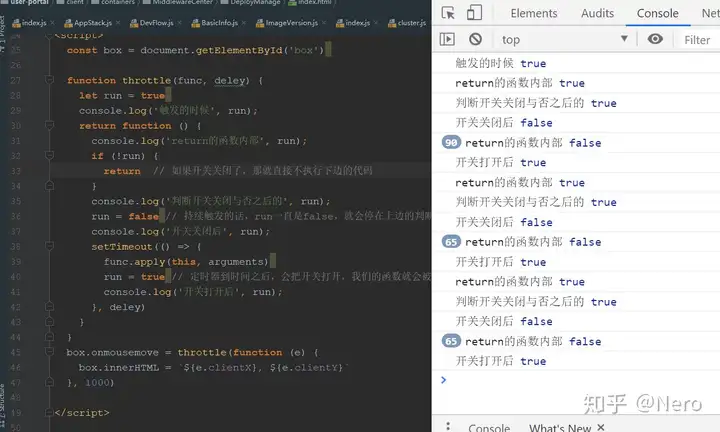Click the console prompt arrow
This screenshot has height=432, width=720.
(443, 380)
